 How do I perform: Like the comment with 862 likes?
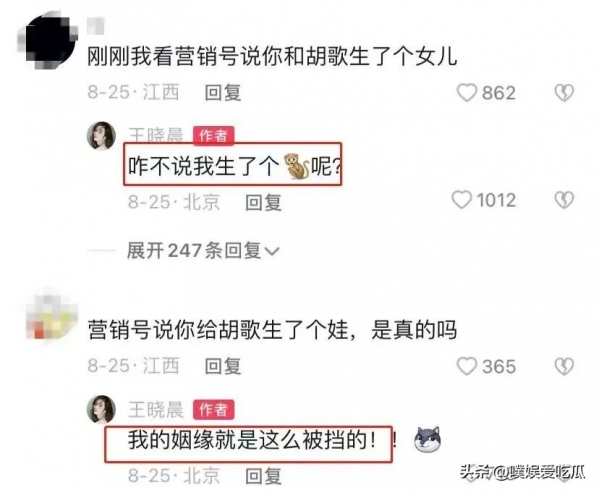point(467,93)
